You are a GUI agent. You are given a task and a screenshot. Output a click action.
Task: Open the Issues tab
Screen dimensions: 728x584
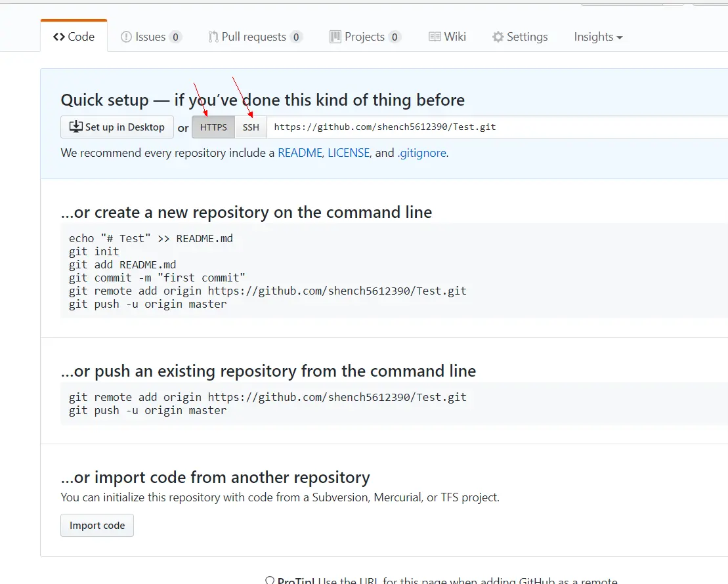pos(151,37)
